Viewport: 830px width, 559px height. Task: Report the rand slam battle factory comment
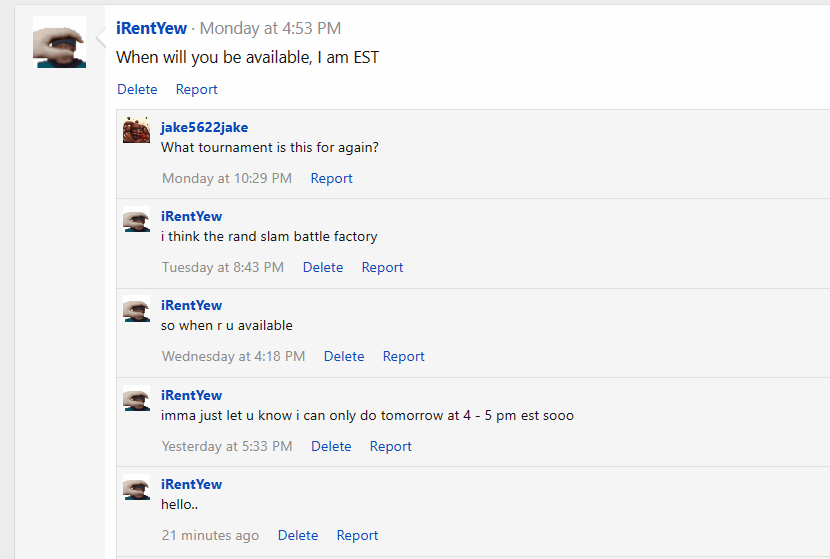click(x=382, y=267)
